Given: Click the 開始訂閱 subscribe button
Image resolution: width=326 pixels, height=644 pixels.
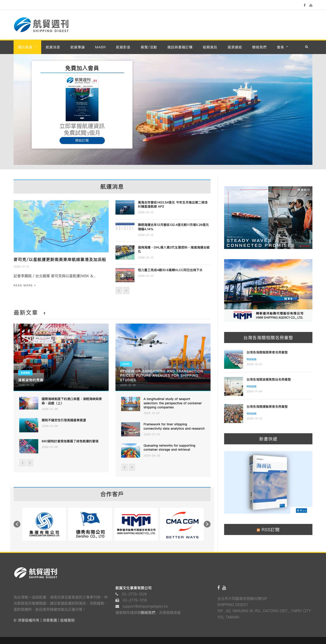Looking at the screenshot, I should 82,140.
